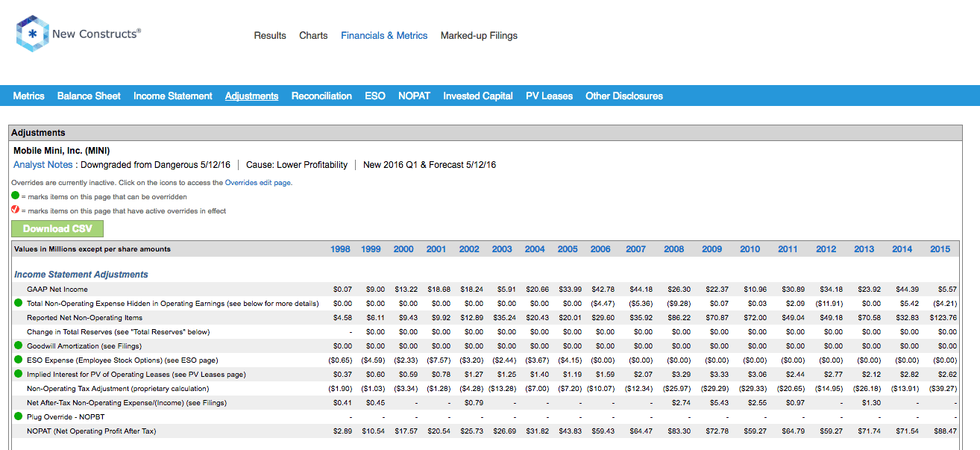The height and width of the screenshot is (450, 980).
Task: Switch to the Income Statement tab
Action: (173, 96)
